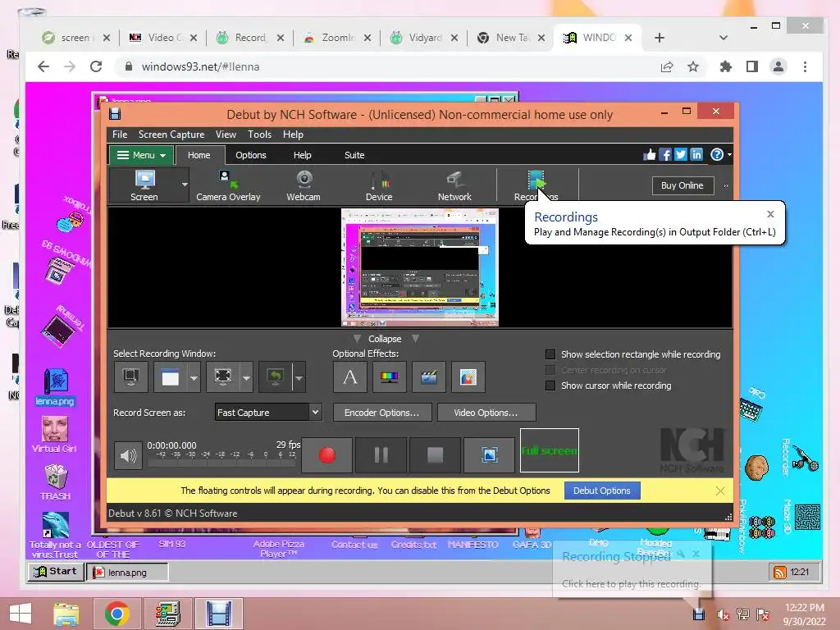Image resolution: width=840 pixels, height=630 pixels.
Task: Open the View menu
Action: click(226, 135)
